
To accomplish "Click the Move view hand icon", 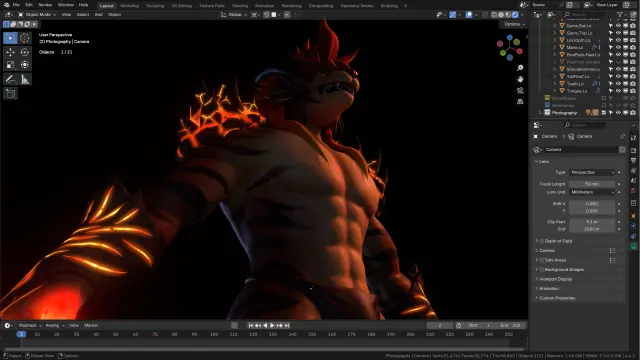I will coord(520,79).
